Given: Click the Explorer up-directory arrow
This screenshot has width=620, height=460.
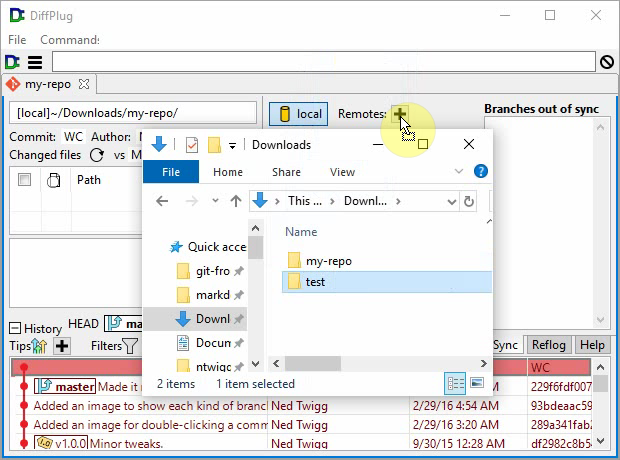Looking at the screenshot, I should coord(236,201).
